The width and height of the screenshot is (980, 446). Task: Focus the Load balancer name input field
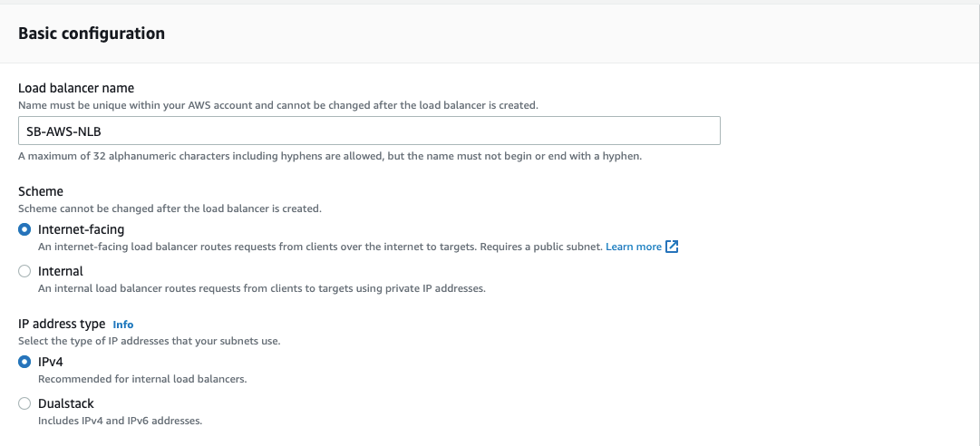(x=408, y=131)
